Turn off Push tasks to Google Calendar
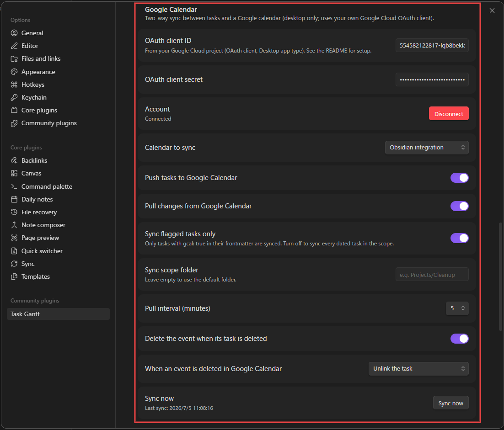504x430 pixels. (459, 178)
